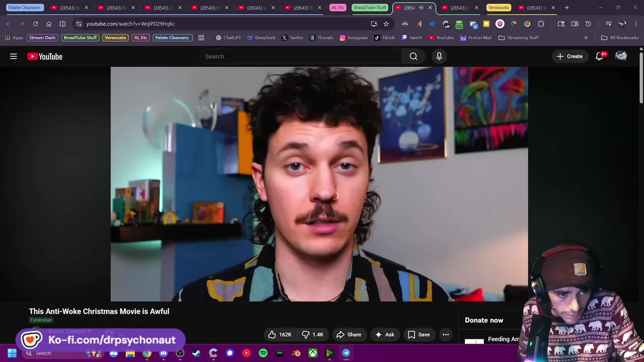Click the YouTube search magnifier button
The height and width of the screenshot is (362, 644).
(414, 56)
